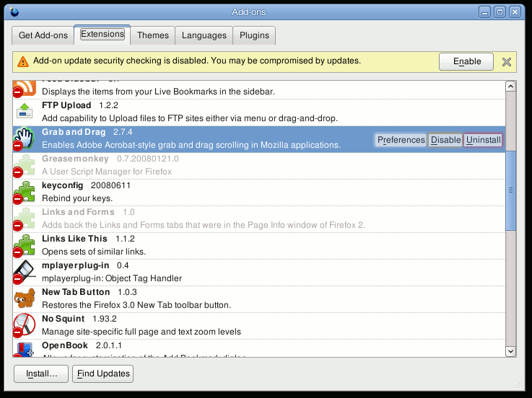532x398 pixels.
Task: Click the Install... button
Action: pyautogui.click(x=41, y=373)
